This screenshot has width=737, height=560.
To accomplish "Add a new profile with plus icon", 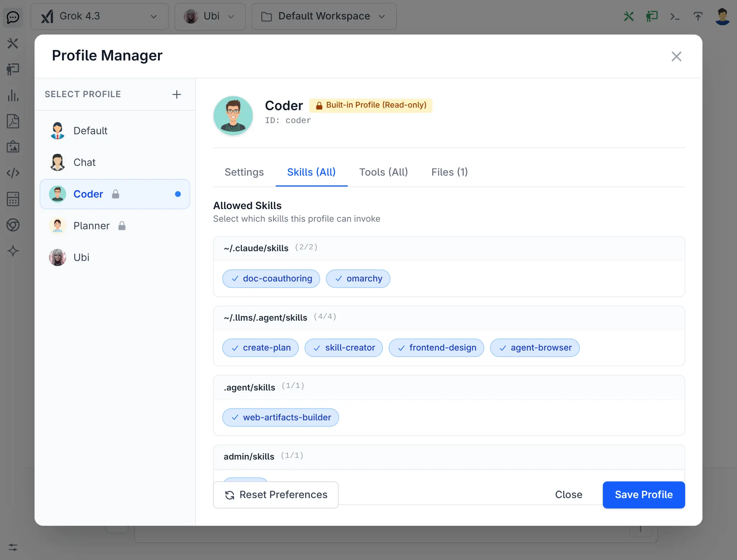I will pyautogui.click(x=176, y=94).
